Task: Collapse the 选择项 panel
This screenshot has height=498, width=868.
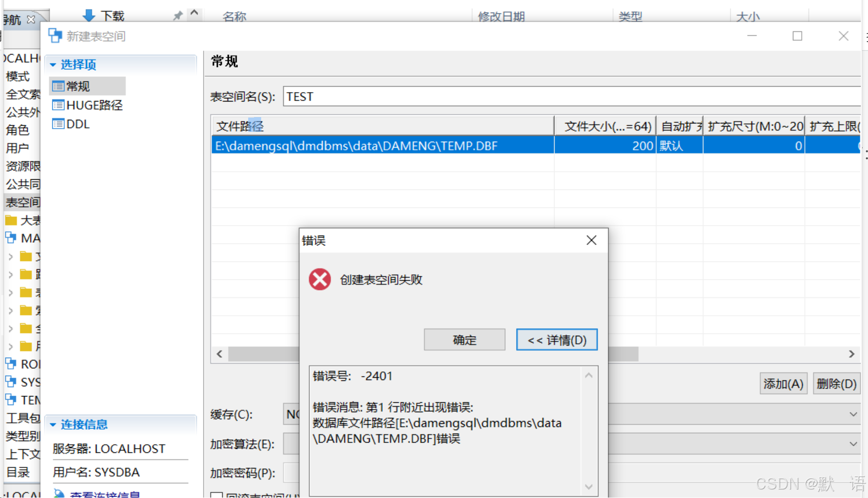Action: [54, 65]
